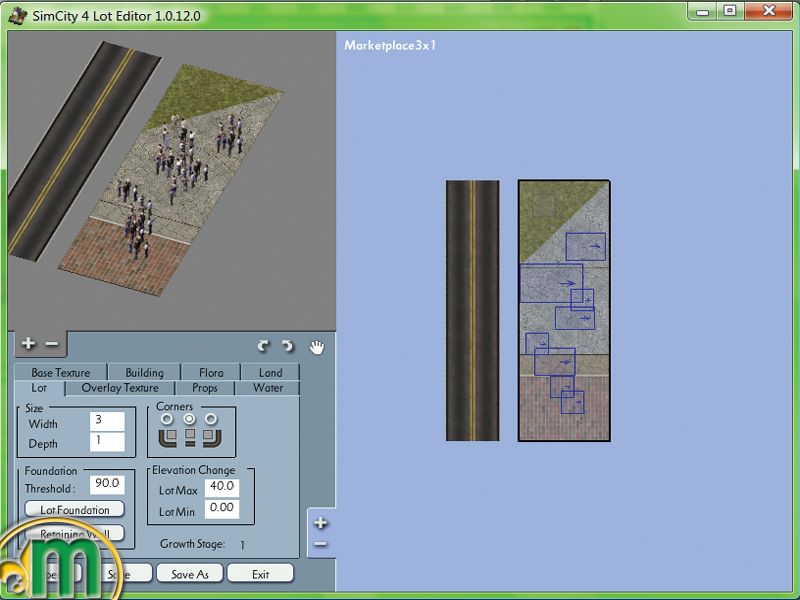Minimize the Lot Editor window

coord(703,11)
